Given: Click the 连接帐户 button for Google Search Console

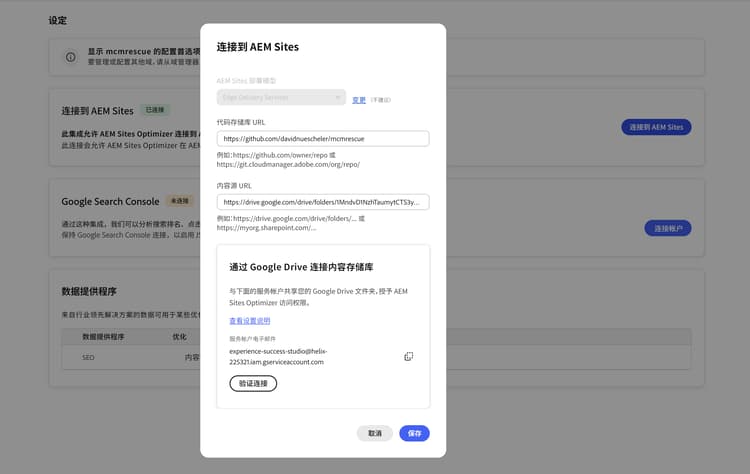Looking at the screenshot, I should click(668, 228).
